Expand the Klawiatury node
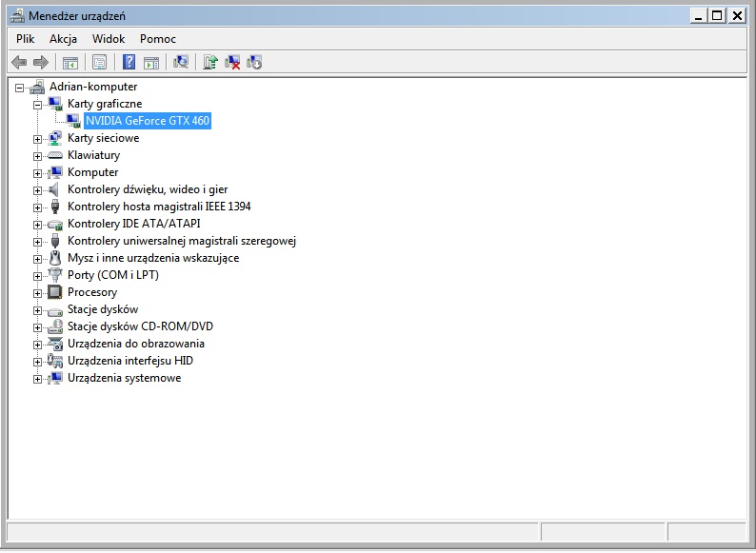 37,156
